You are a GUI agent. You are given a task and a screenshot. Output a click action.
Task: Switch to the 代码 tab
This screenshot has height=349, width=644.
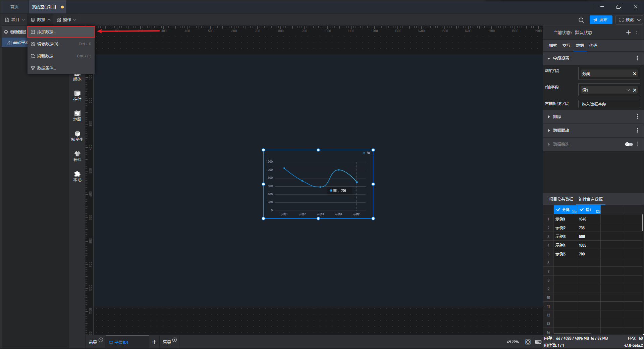click(593, 46)
